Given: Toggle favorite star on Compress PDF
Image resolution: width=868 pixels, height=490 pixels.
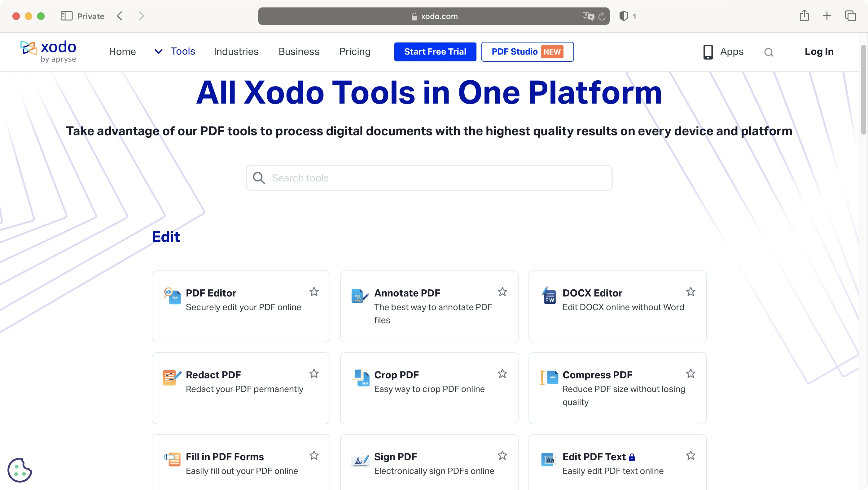Looking at the screenshot, I should point(690,374).
